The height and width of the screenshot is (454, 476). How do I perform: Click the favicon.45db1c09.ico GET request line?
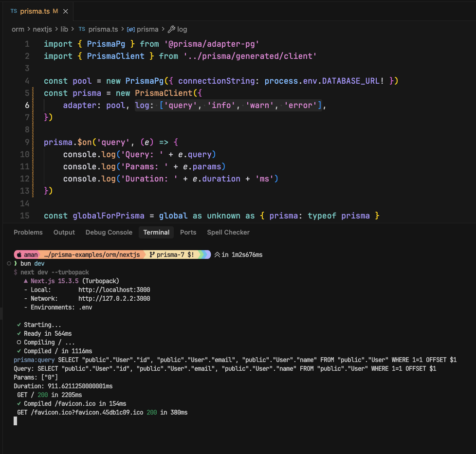coord(102,413)
